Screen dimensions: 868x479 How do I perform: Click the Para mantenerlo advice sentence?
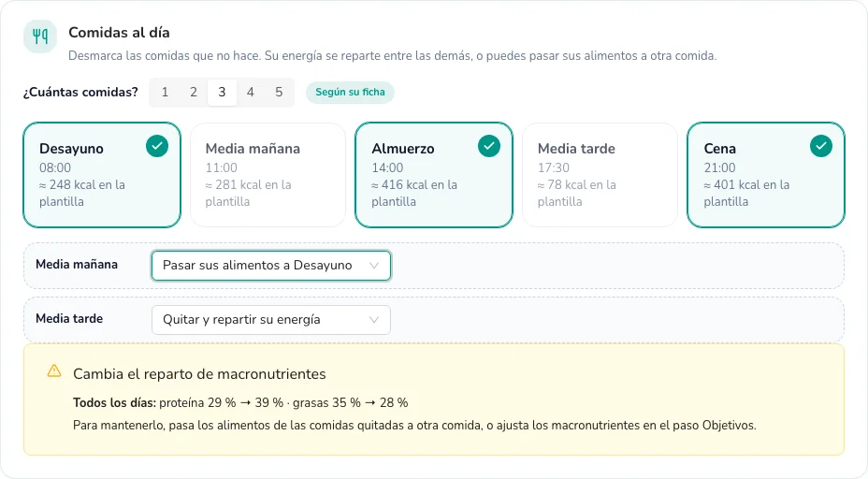click(414, 426)
